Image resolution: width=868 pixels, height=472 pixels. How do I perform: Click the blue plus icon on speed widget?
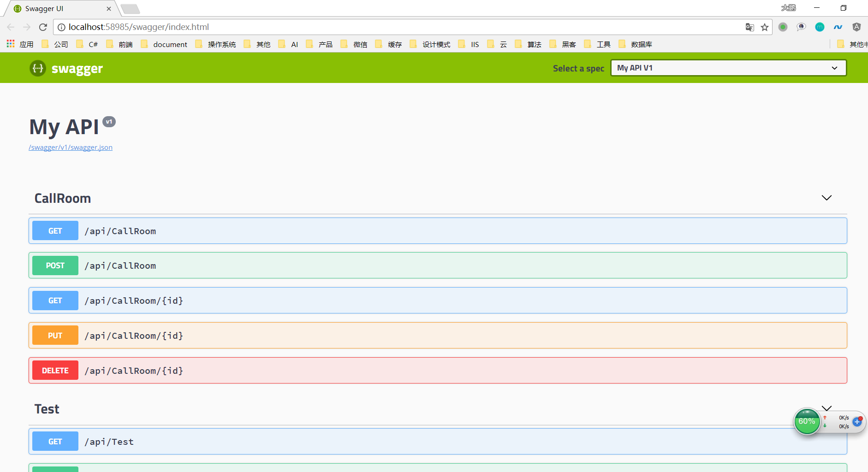pyautogui.click(x=857, y=422)
